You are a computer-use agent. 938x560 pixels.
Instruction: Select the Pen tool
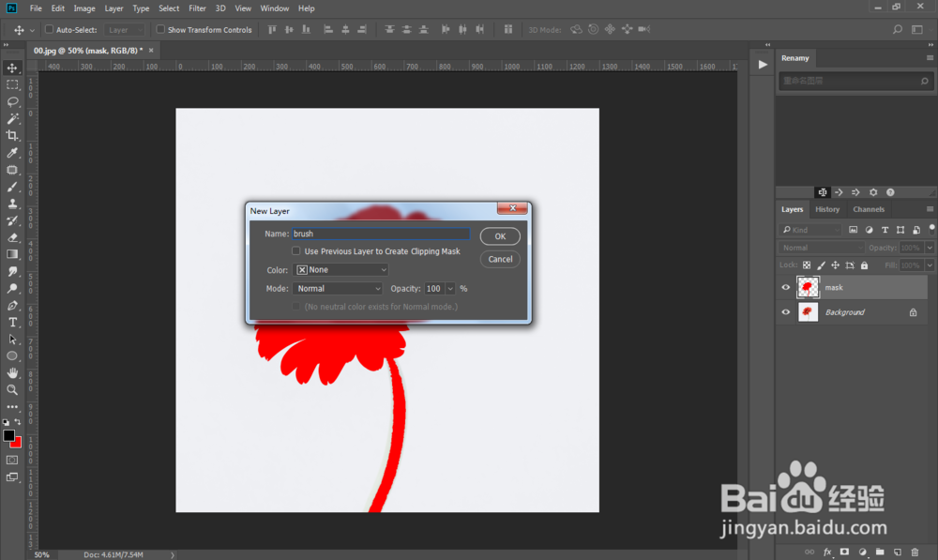pyautogui.click(x=12, y=305)
